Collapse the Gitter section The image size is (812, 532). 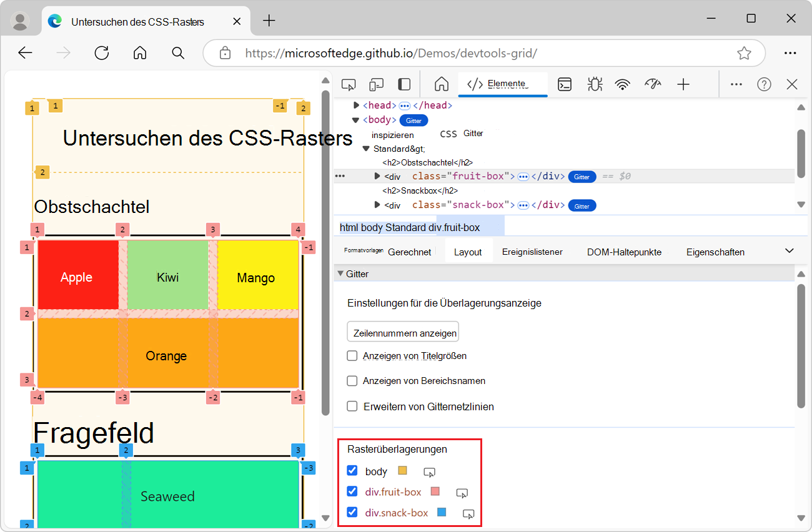pos(340,273)
